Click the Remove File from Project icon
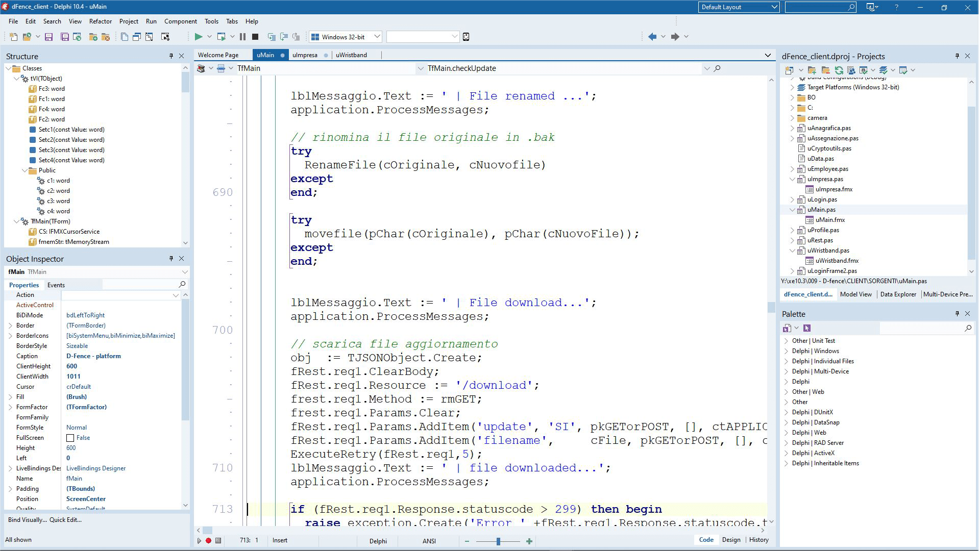Screen dimensions: 980x551 [106, 37]
